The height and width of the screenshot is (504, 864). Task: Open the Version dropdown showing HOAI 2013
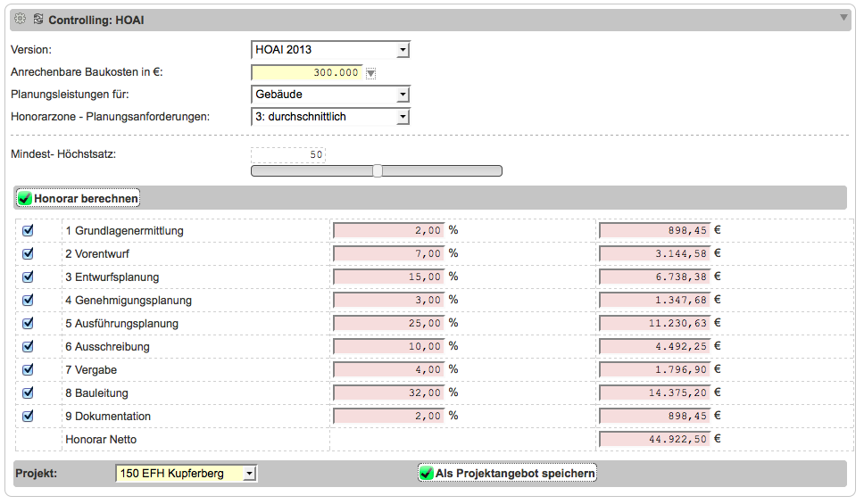[330, 50]
